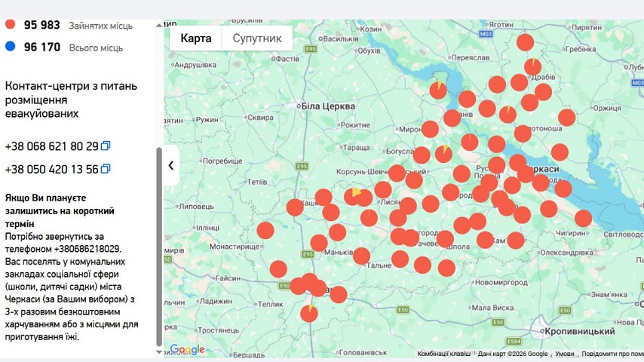This screenshot has height=362, width=644.
Task: Open the marker with yellow slice near Теплик
Action: [x=309, y=313]
